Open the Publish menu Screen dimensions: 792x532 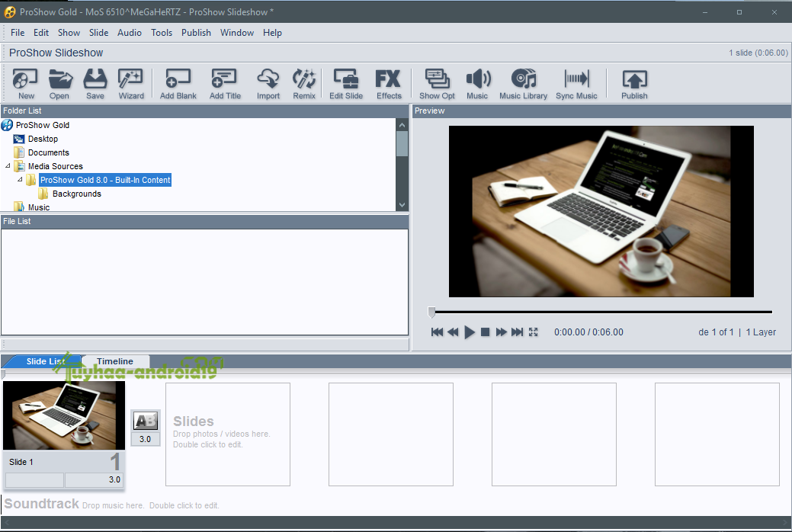pyautogui.click(x=196, y=32)
